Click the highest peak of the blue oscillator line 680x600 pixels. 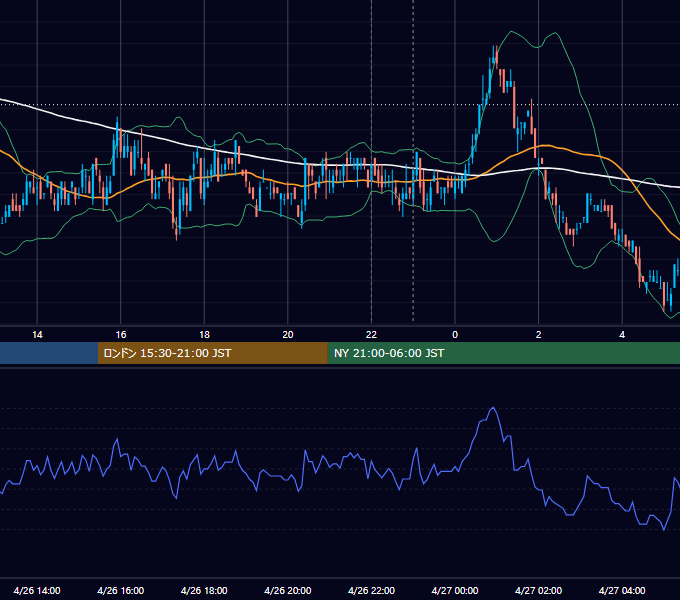point(493,408)
